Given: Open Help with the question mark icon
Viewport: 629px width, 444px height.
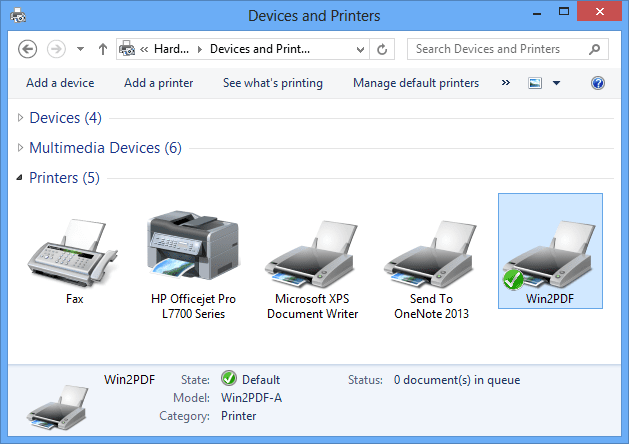Looking at the screenshot, I should pyautogui.click(x=598, y=83).
